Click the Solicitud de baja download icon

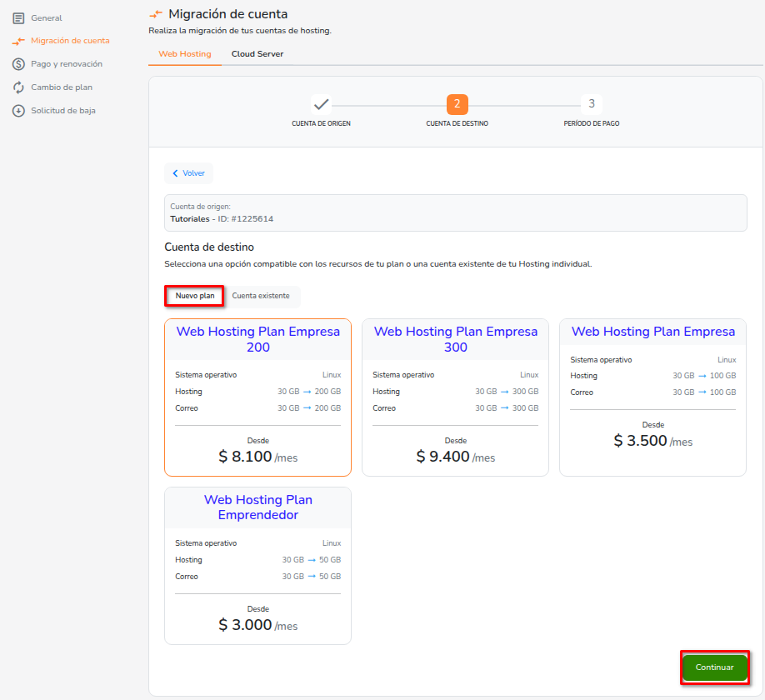18,111
